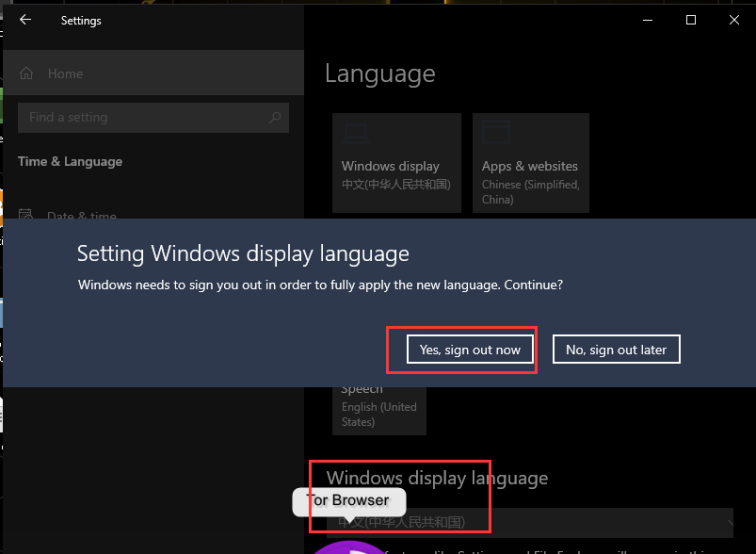
Task: Click the Date & time calendar icon
Action: (x=26, y=214)
